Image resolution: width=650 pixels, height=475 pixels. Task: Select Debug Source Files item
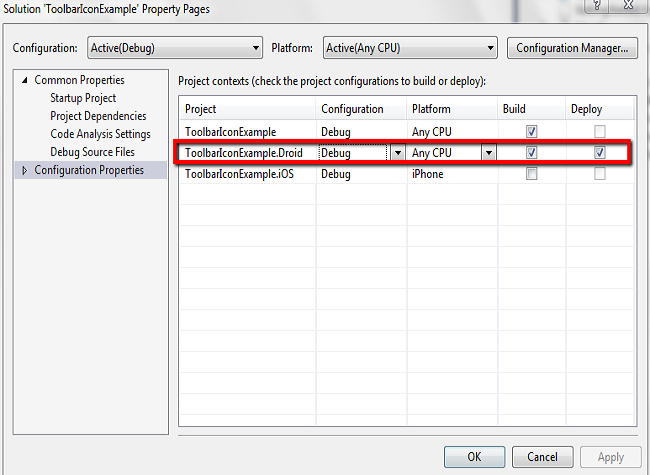pyautogui.click(x=92, y=152)
